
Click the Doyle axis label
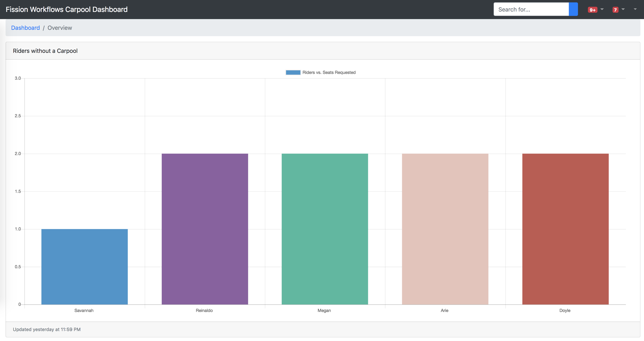point(565,311)
